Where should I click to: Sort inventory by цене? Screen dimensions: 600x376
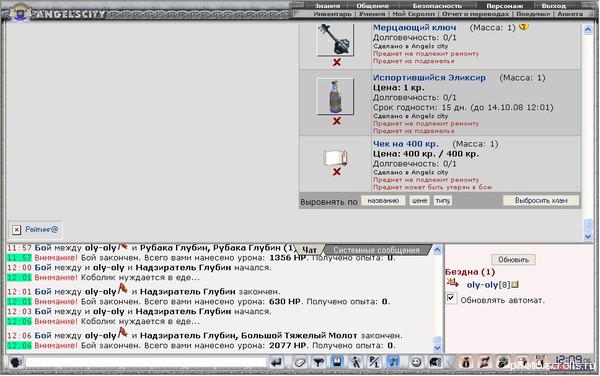point(419,200)
